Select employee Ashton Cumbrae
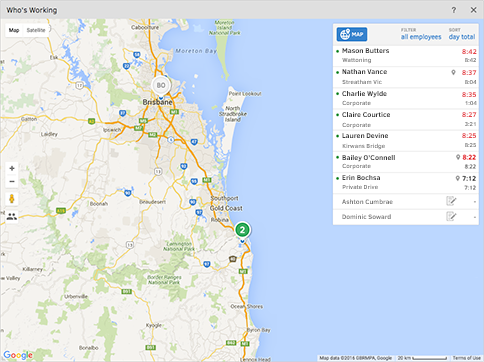 click(x=406, y=202)
